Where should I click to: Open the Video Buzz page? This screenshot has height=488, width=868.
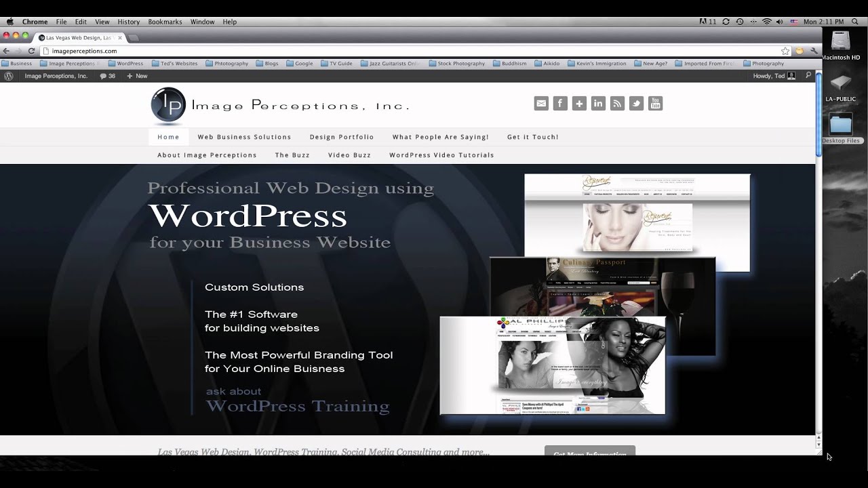pyautogui.click(x=349, y=155)
